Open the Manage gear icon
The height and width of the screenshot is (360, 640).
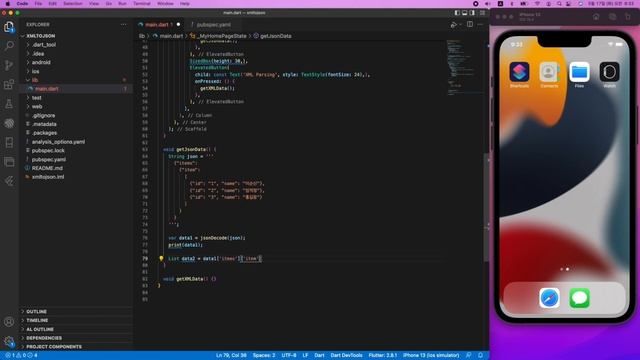(x=9, y=341)
